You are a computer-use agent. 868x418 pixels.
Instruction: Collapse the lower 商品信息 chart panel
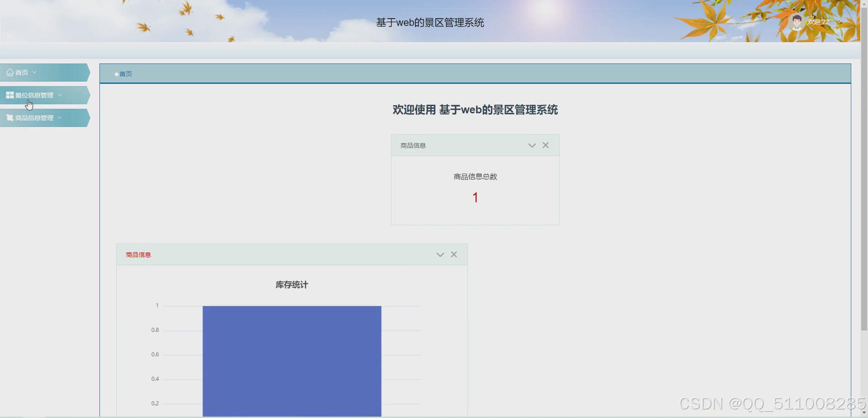tap(440, 254)
